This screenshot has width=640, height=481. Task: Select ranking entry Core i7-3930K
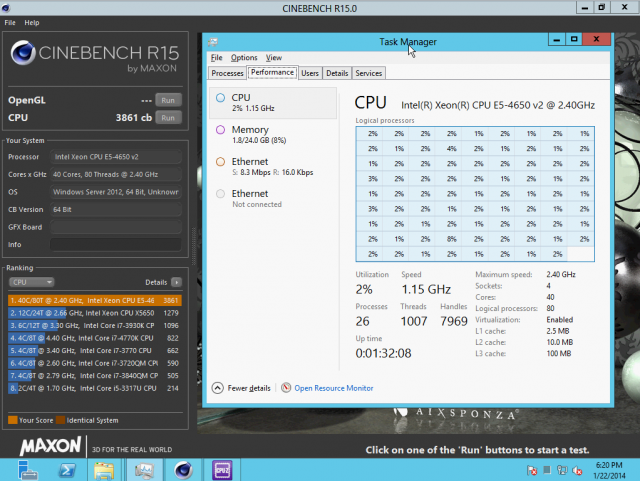point(94,325)
